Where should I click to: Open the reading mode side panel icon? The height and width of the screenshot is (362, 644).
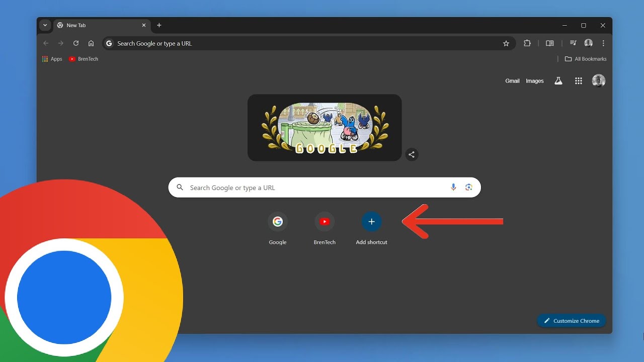(x=550, y=43)
